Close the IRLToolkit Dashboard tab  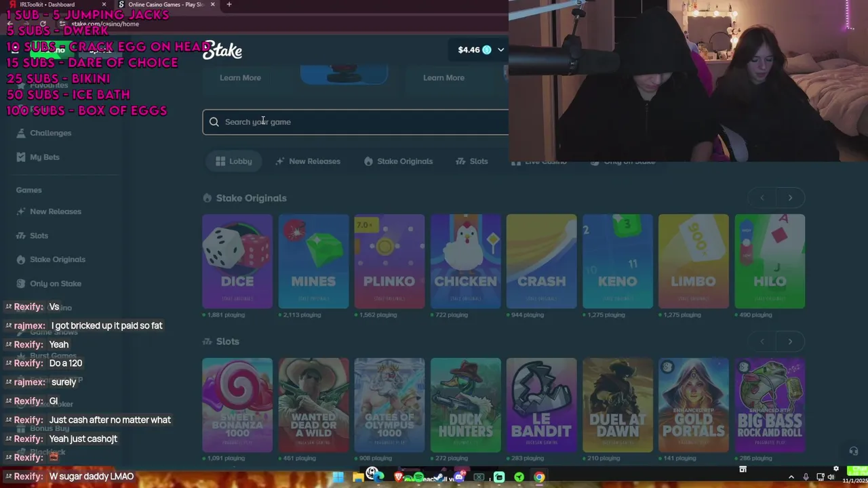pos(104,4)
